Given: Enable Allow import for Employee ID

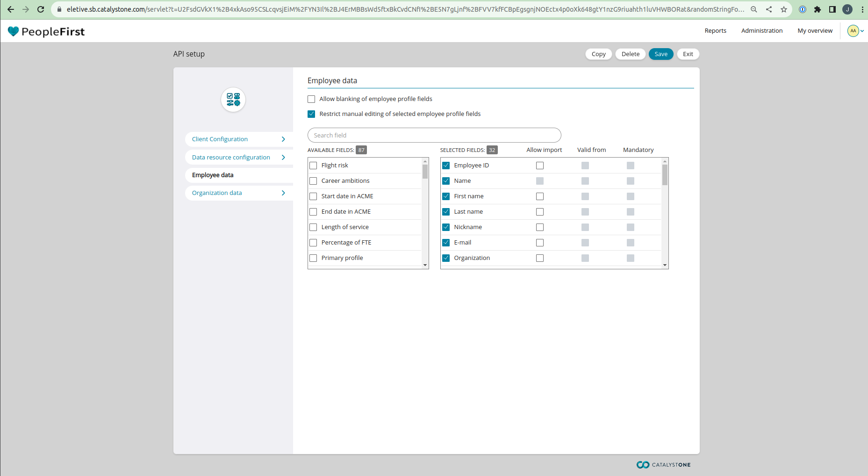Looking at the screenshot, I should 540,166.
